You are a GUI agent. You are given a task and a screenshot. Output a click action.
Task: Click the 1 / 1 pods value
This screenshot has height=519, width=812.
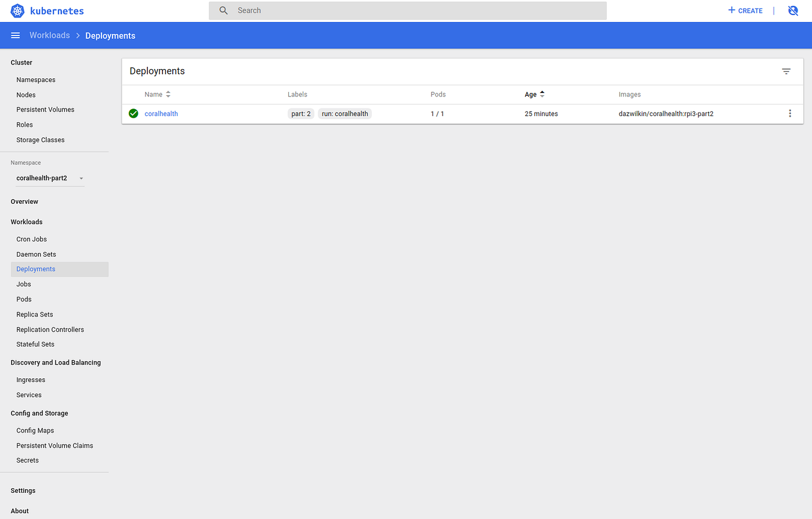click(437, 114)
